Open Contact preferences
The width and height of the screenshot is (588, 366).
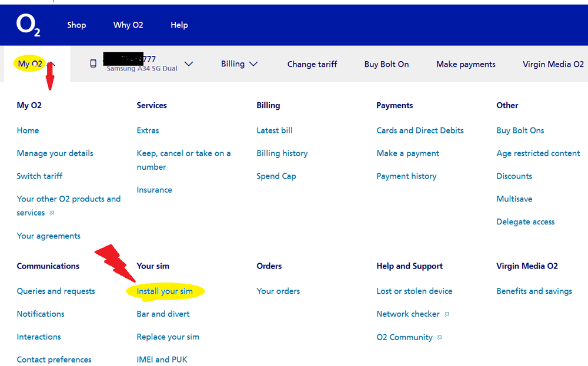coord(54,359)
